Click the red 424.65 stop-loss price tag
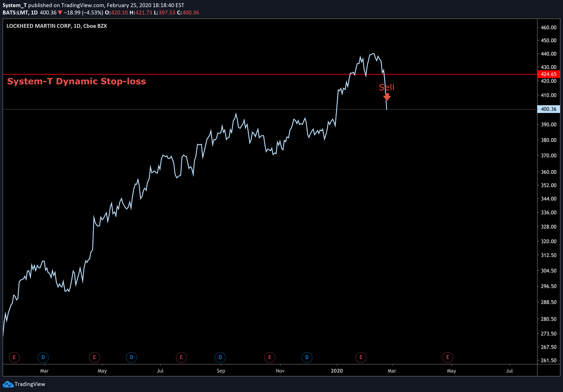Screen dimensions: 563x392 (x=549, y=74)
